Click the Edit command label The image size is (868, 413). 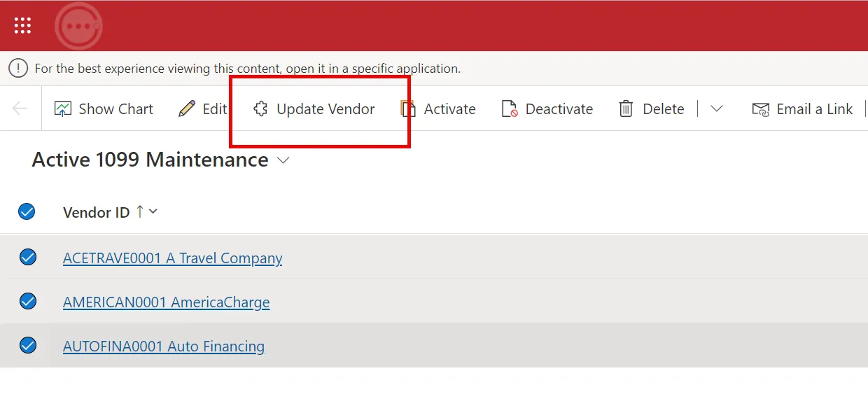[215, 109]
